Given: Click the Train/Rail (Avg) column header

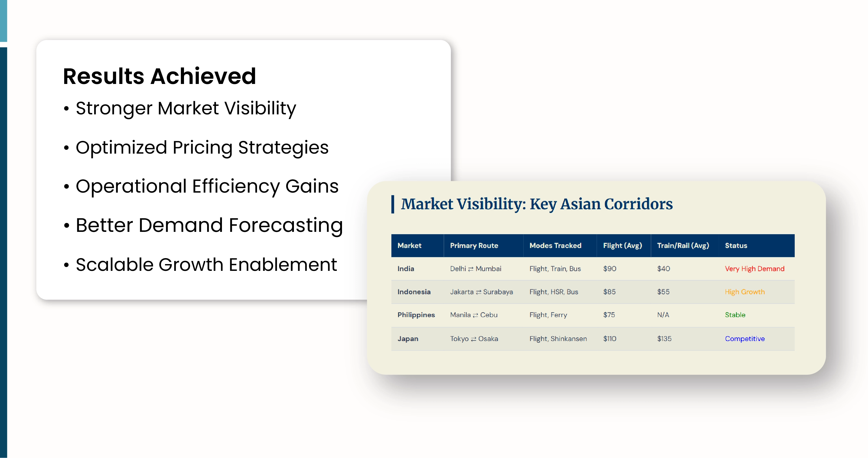Looking at the screenshot, I should pyautogui.click(x=683, y=246).
